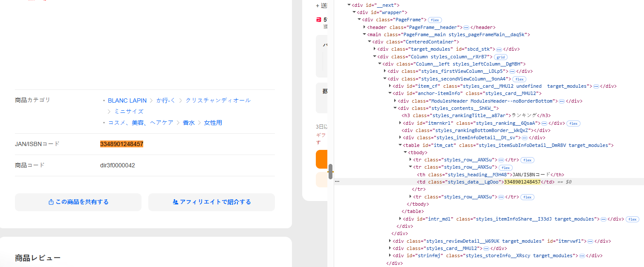Open the ミニサイズ category link
The height and width of the screenshot is (267, 644).
tap(128, 112)
